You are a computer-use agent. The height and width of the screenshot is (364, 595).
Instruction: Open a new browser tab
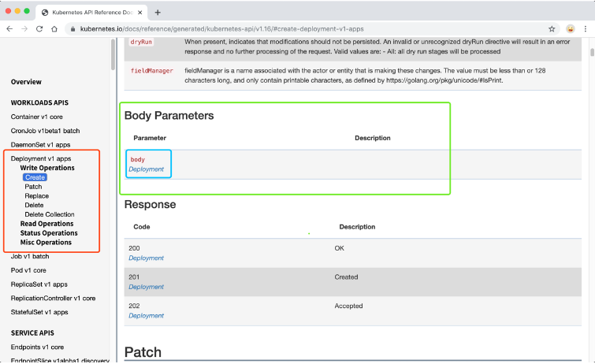click(x=158, y=13)
